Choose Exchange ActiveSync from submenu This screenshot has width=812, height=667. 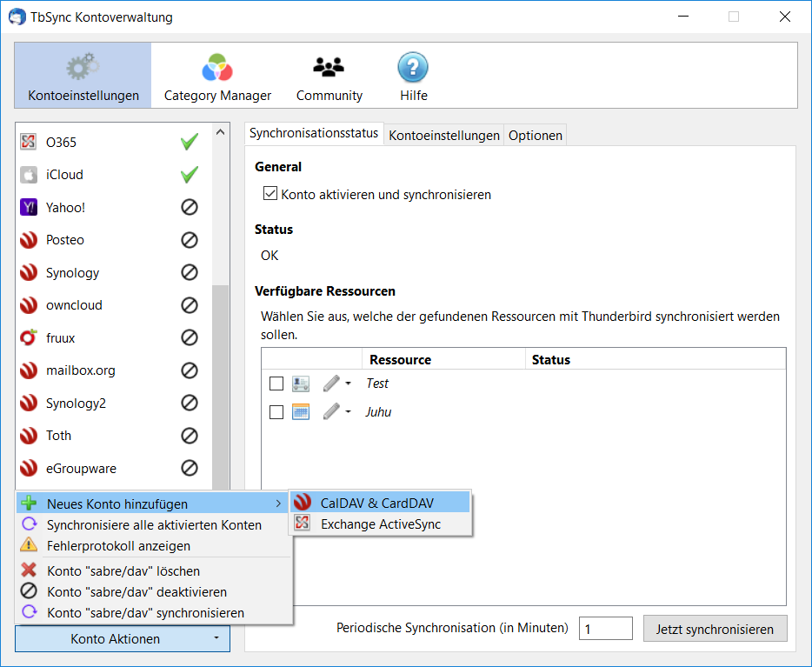click(380, 524)
